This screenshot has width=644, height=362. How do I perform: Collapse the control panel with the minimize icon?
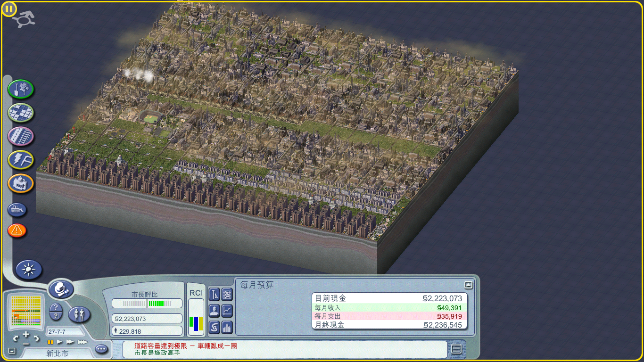click(x=12, y=351)
